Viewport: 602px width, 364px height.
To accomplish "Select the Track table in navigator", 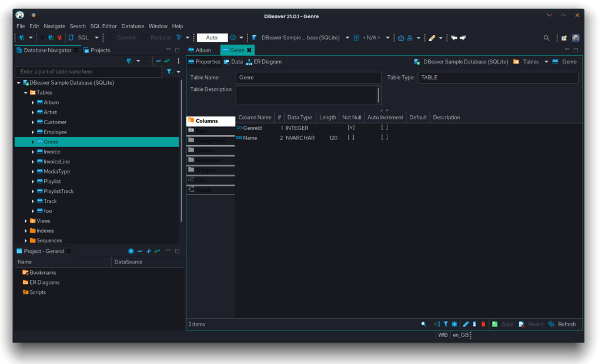I will 50,201.
